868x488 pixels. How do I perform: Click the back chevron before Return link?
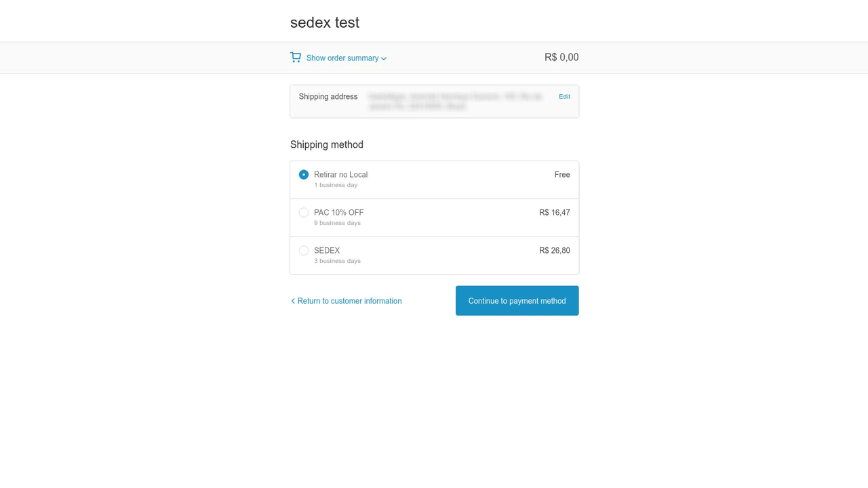click(x=293, y=301)
